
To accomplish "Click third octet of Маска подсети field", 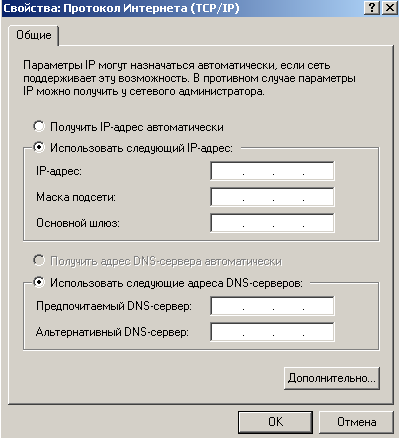I will [288, 197].
